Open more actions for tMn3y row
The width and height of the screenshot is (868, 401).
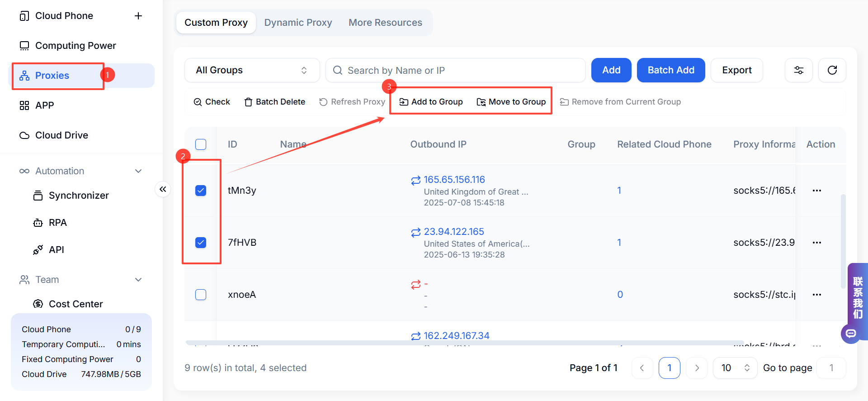point(816,191)
